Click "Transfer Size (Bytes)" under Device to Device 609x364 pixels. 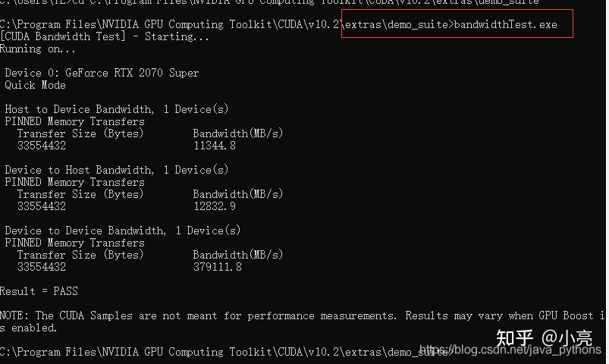click(80, 255)
